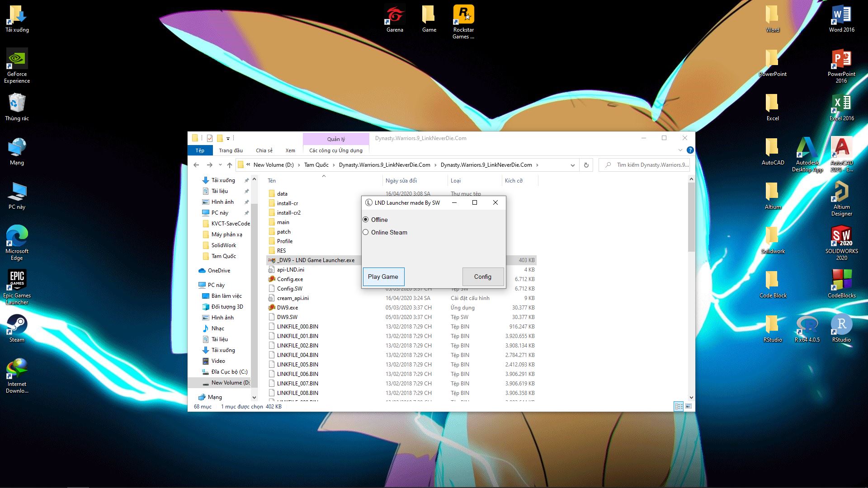Open the recent locations dropdown arrow
Screen dimensions: 868x488
tap(220, 165)
